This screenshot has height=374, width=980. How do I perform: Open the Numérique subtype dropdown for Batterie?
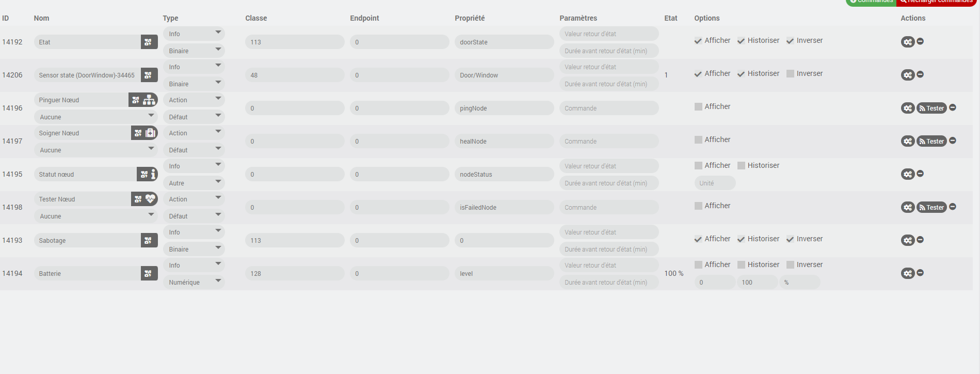coord(194,282)
